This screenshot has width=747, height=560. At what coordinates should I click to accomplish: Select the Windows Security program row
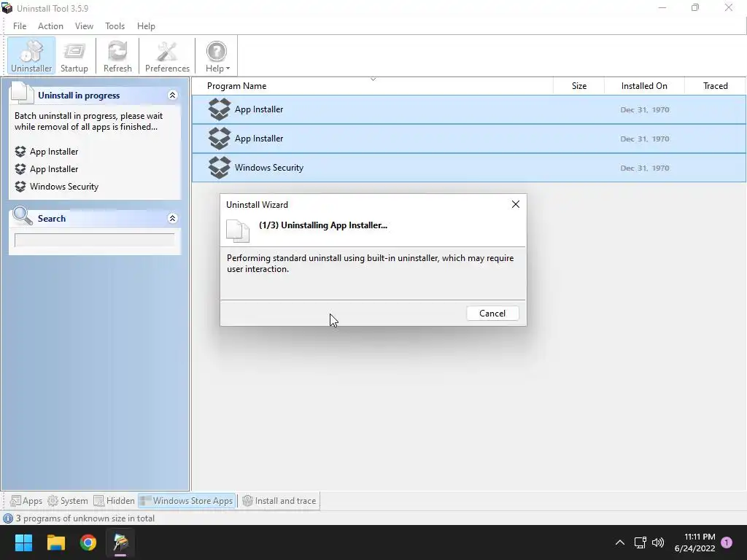tap(469, 168)
